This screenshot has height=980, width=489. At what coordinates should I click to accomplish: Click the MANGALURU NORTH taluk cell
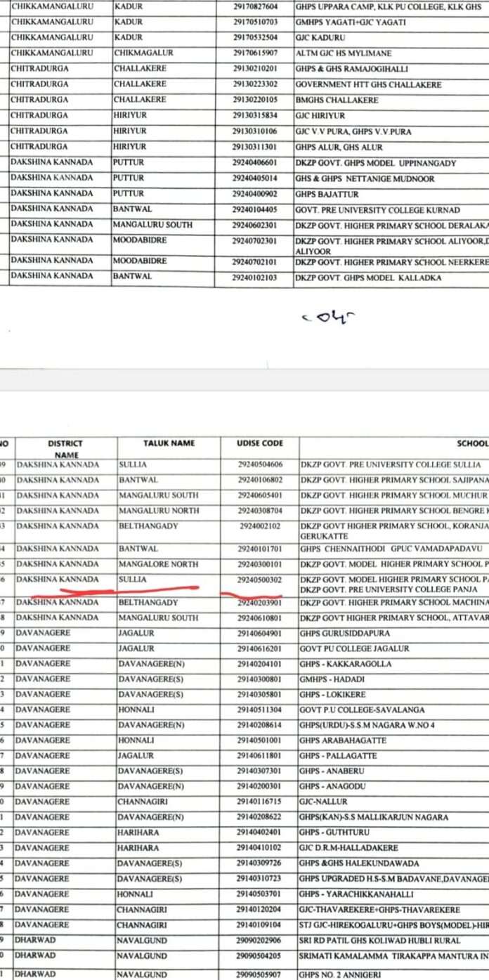pyautogui.click(x=158, y=511)
